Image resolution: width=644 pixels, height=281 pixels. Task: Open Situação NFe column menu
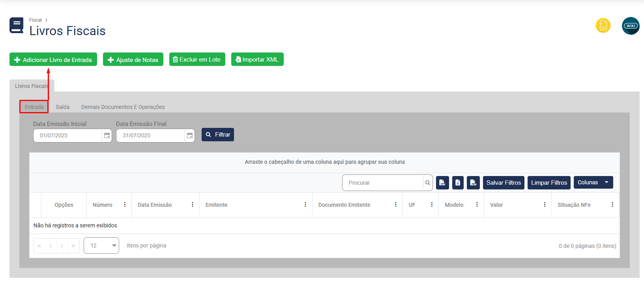[x=612, y=205]
